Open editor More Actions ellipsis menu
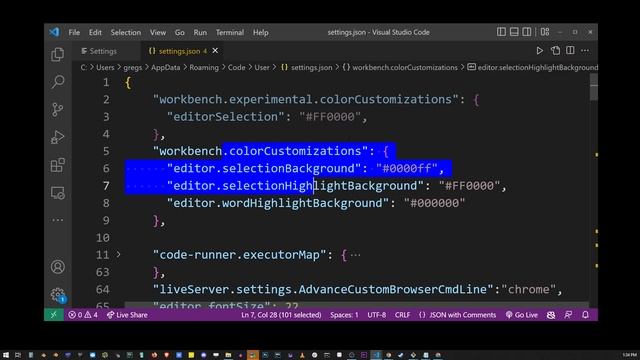The image size is (640, 360). click(585, 51)
